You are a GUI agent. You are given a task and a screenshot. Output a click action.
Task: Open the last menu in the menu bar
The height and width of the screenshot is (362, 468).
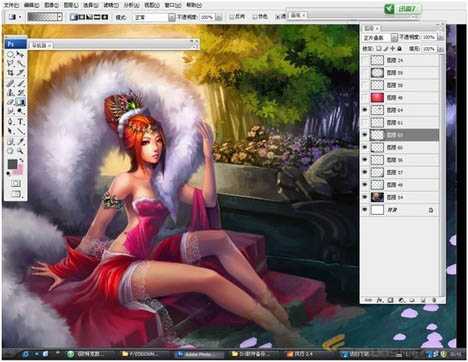coord(193,5)
